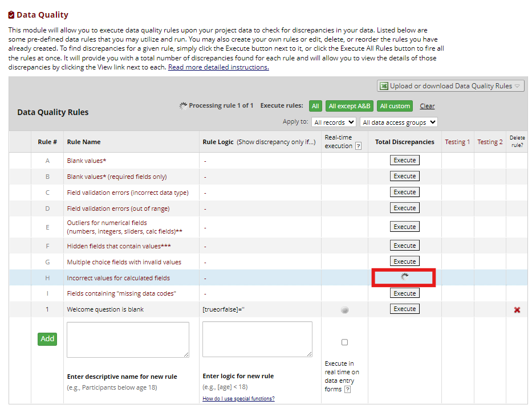Image resolution: width=532 pixels, height=409 pixels.
Task: Click the new rule logic text area
Action: coord(257,339)
